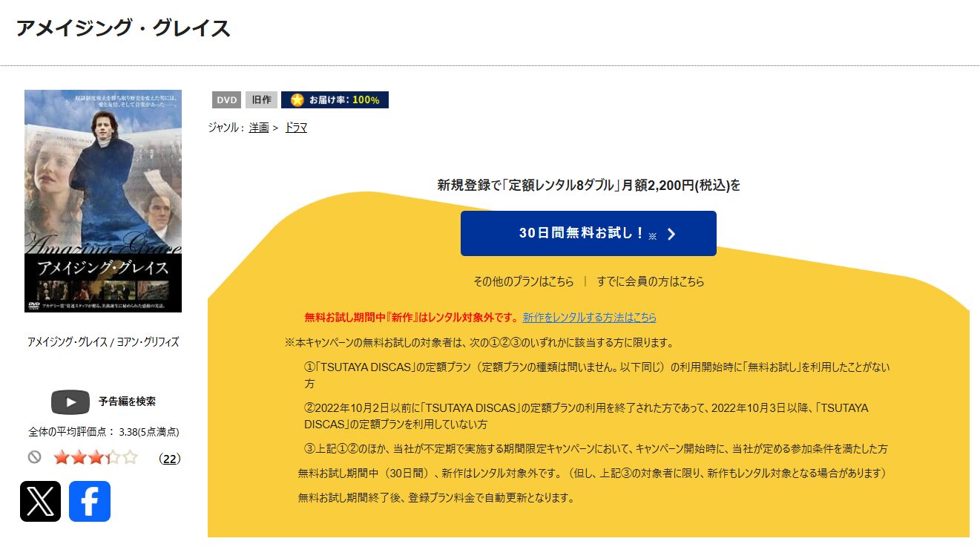The image size is (980, 547).
Task: Rate the movie with the first star
Action: [61, 458]
